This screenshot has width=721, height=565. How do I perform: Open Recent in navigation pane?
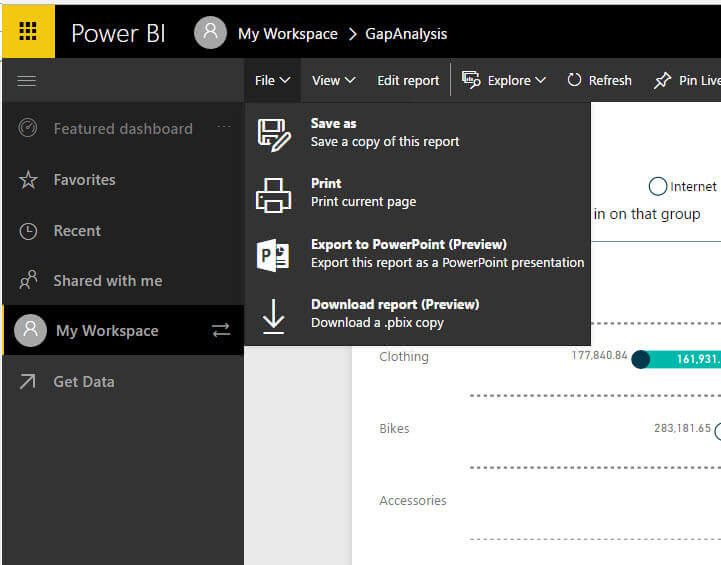click(77, 231)
